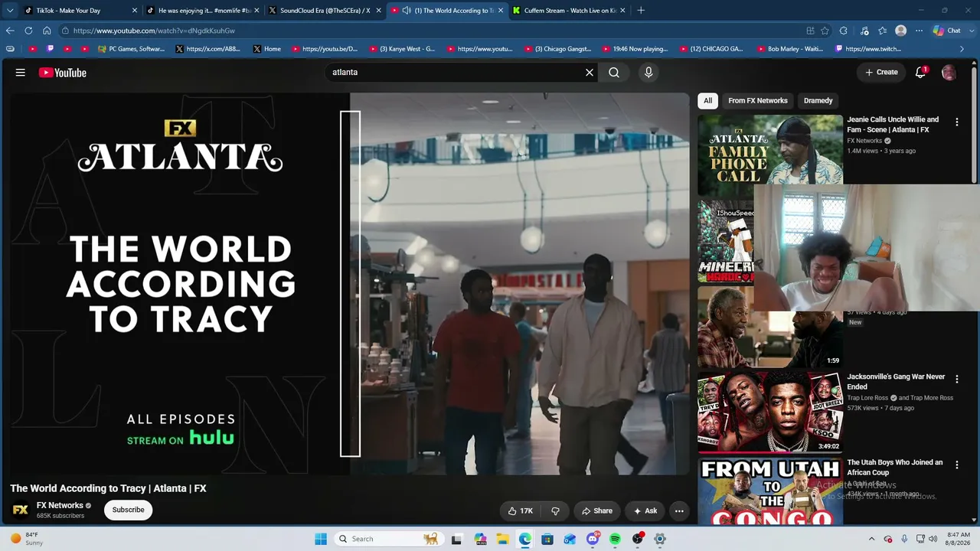Screen dimensions: 980x551
Task: Open the YouTube guide hamburger menu
Action: coord(21,73)
